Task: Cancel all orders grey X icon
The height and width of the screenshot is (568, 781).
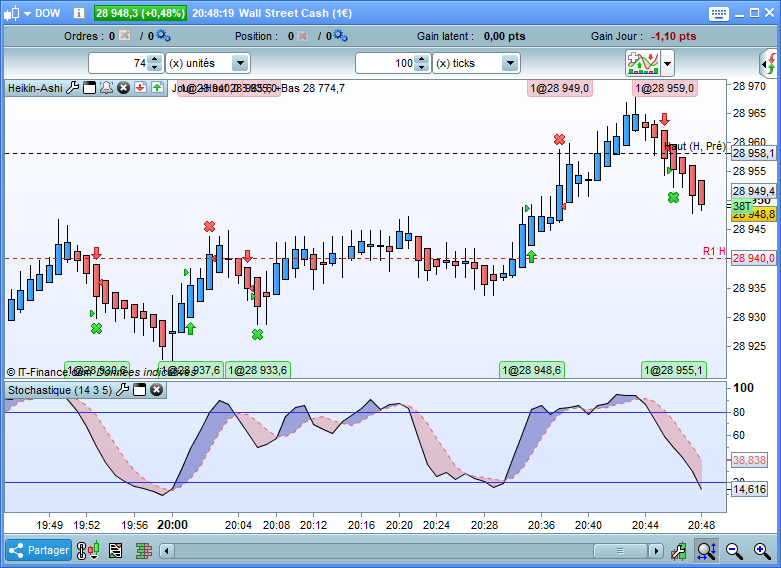Action: click(125, 35)
